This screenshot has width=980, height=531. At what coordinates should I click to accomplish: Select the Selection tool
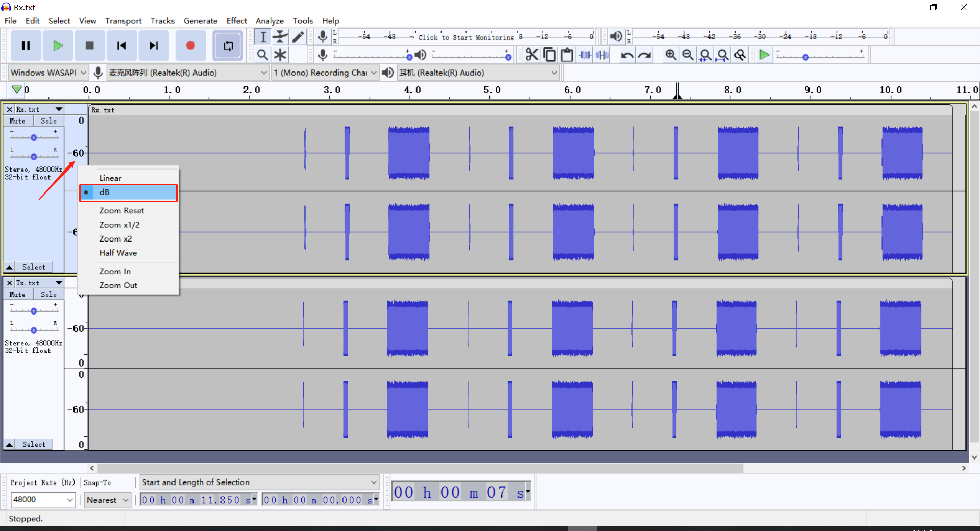[262, 36]
